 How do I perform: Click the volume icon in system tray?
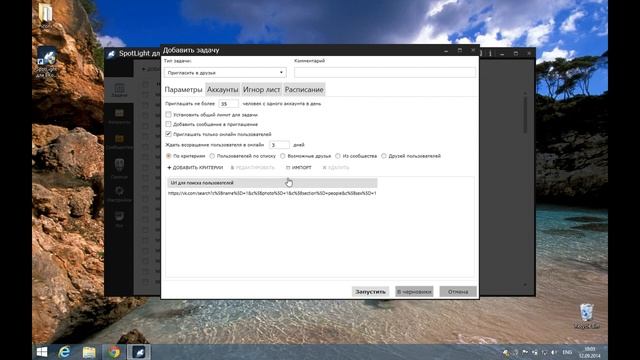(554, 352)
